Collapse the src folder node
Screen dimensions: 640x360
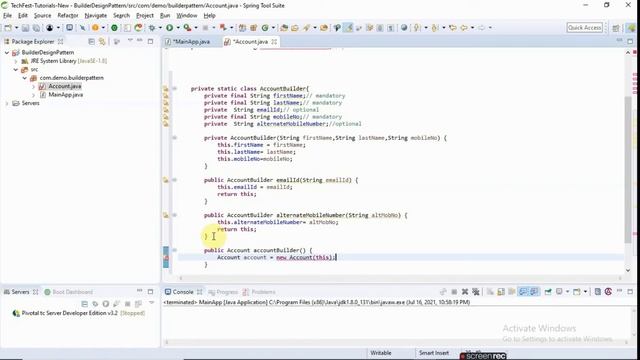16,70
